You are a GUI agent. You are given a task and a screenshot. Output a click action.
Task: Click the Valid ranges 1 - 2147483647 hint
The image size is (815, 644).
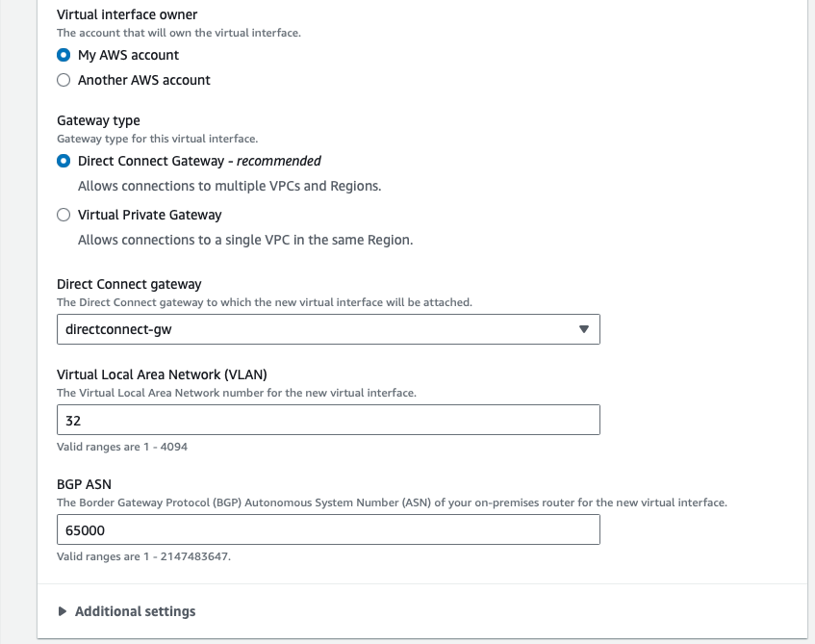coord(143,556)
